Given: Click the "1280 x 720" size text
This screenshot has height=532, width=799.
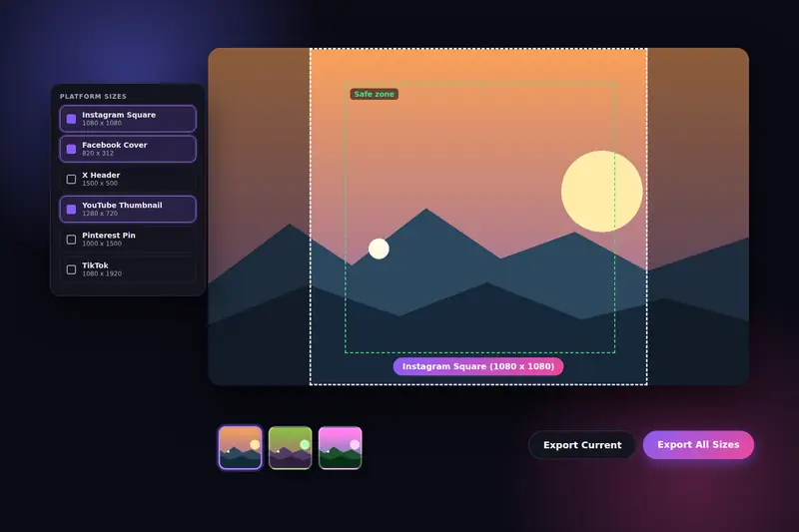Looking at the screenshot, I should pyautogui.click(x=100, y=214).
